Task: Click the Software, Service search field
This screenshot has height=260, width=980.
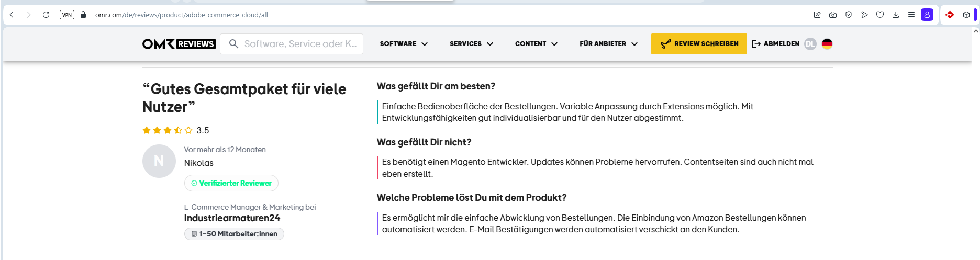Action: [x=299, y=44]
